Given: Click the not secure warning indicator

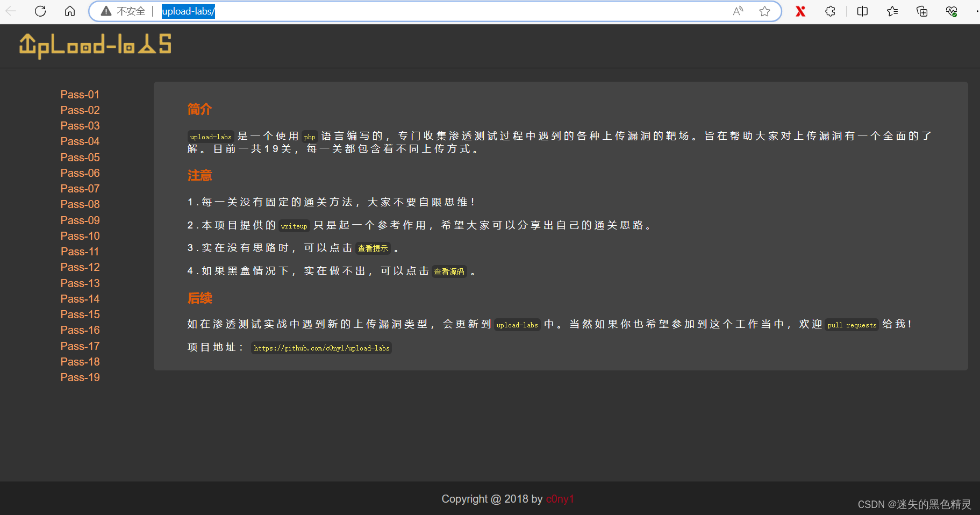Looking at the screenshot, I should [123, 11].
